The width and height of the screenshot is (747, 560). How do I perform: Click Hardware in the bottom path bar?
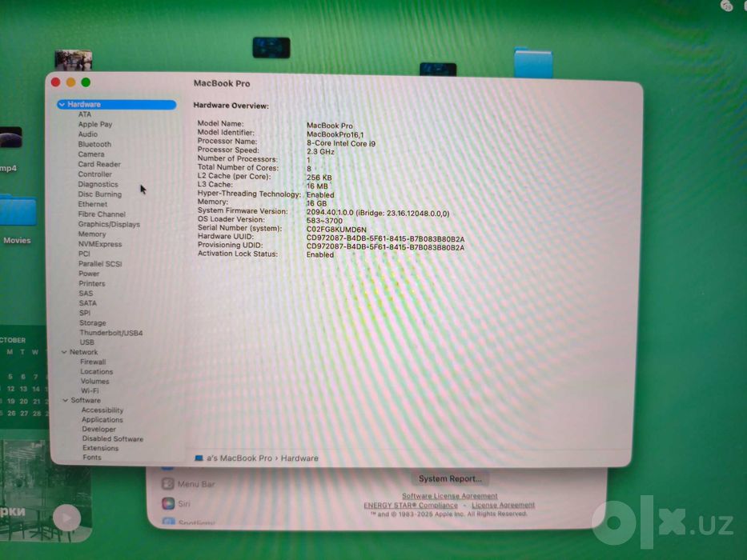click(299, 458)
